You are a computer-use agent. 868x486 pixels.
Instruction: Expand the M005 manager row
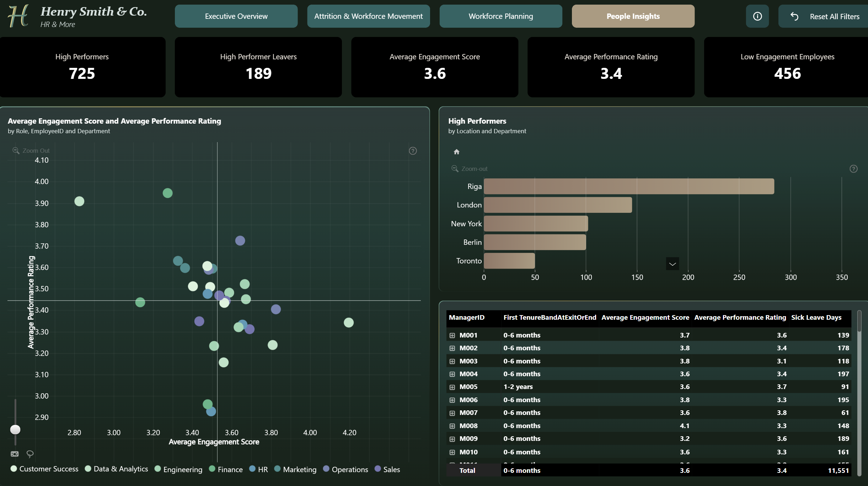click(452, 387)
